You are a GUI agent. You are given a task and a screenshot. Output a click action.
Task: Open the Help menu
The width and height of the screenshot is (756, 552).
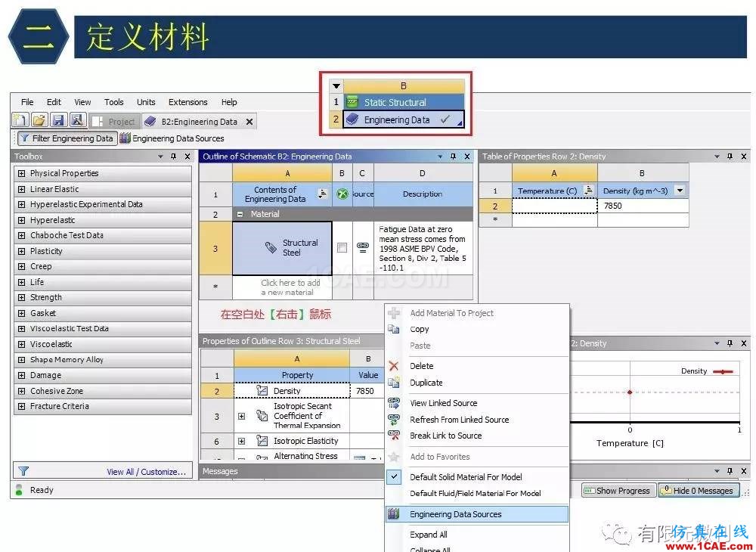[229, 102]
